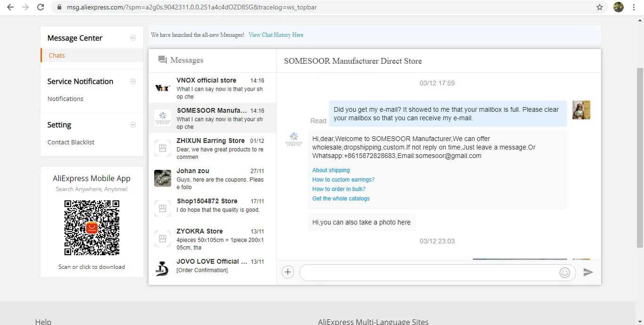The width and height of the screenshot is (644, 325).
Task: Click How to custom earrings link
Action: click(x=343, y=180)
